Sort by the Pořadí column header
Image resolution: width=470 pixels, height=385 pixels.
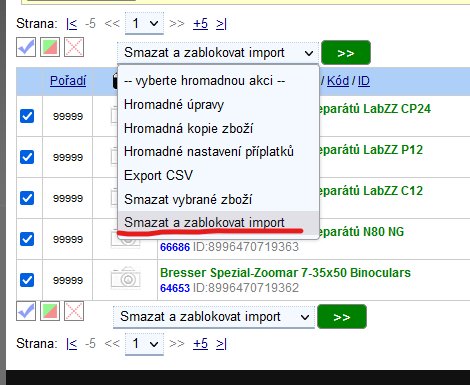tap(68, 81)
